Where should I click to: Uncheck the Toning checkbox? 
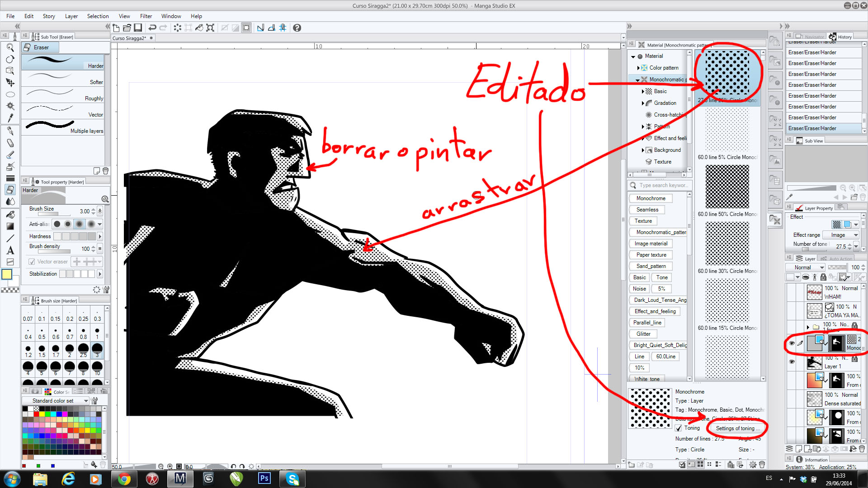(679, 428)
